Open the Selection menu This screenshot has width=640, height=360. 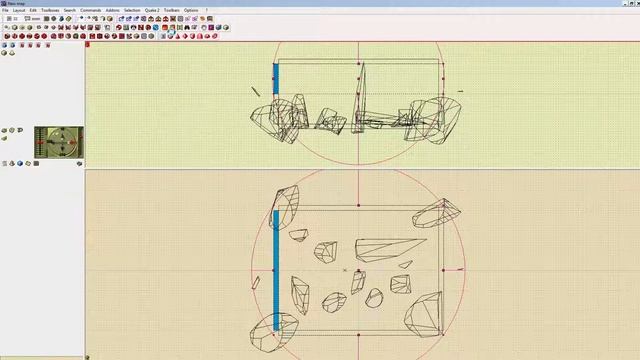point(132,10)
